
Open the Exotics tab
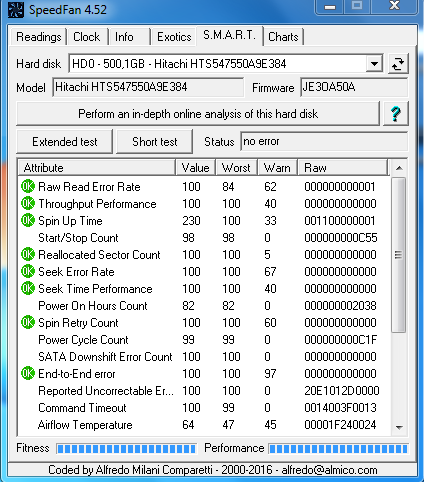[x=174, y=37]
